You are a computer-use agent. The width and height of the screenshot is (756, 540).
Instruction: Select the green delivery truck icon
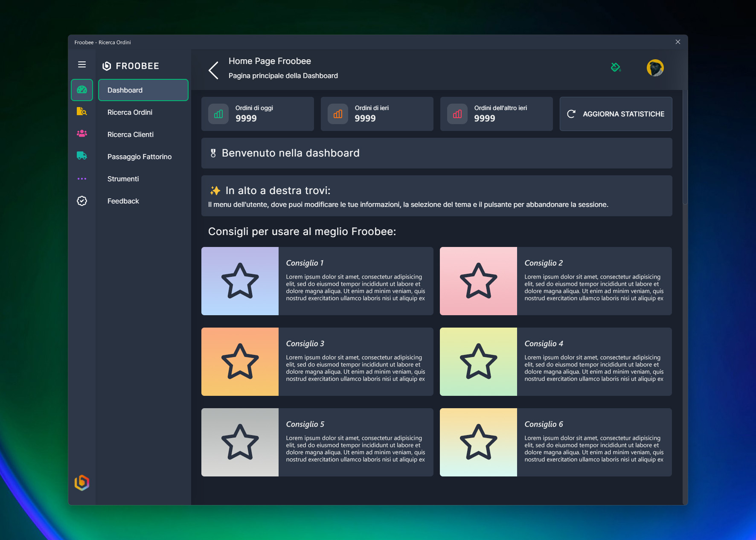click(x=82, y=156)
